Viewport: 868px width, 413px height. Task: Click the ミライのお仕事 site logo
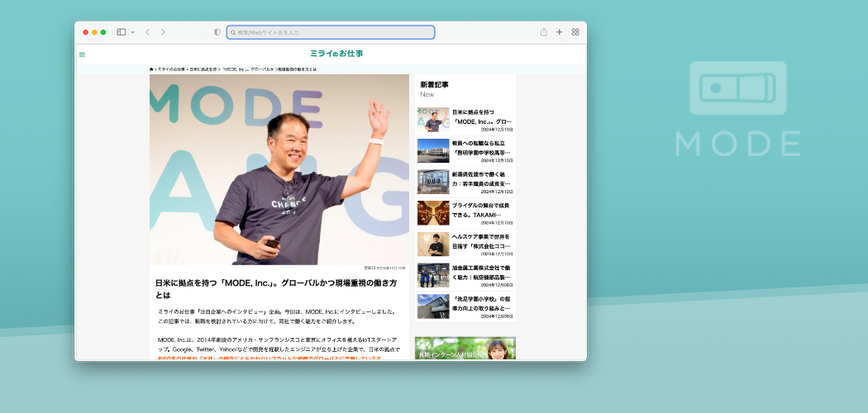point(336,54)
